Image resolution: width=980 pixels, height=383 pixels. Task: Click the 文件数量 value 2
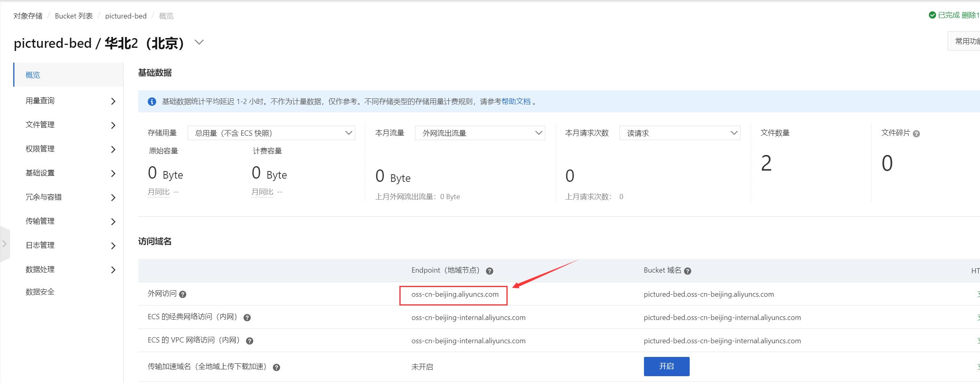click(x=766, y=163)
